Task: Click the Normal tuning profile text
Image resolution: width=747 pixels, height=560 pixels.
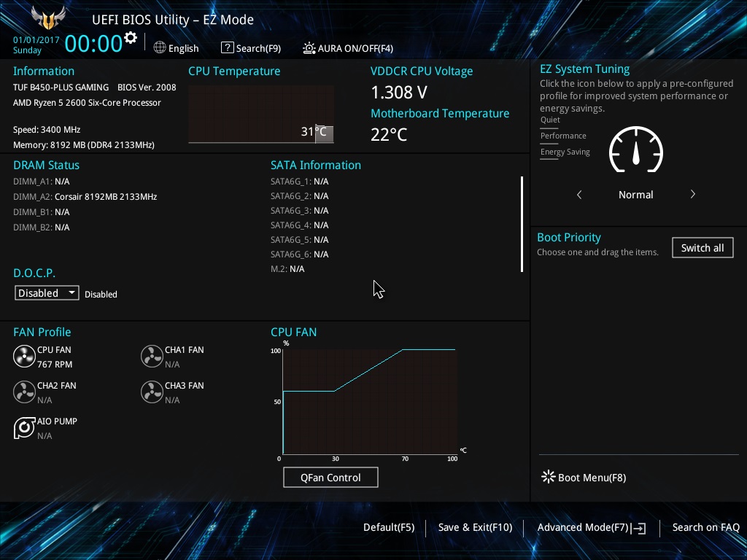Action: click(x=635, y=194)
